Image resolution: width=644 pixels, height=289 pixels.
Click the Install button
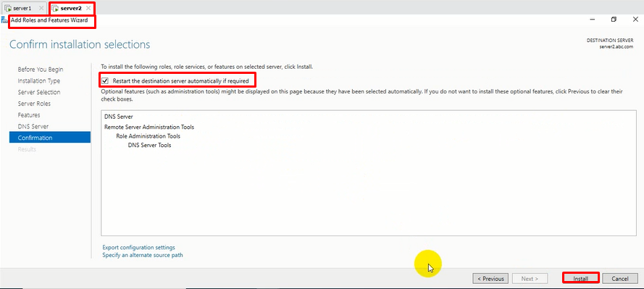581,278
